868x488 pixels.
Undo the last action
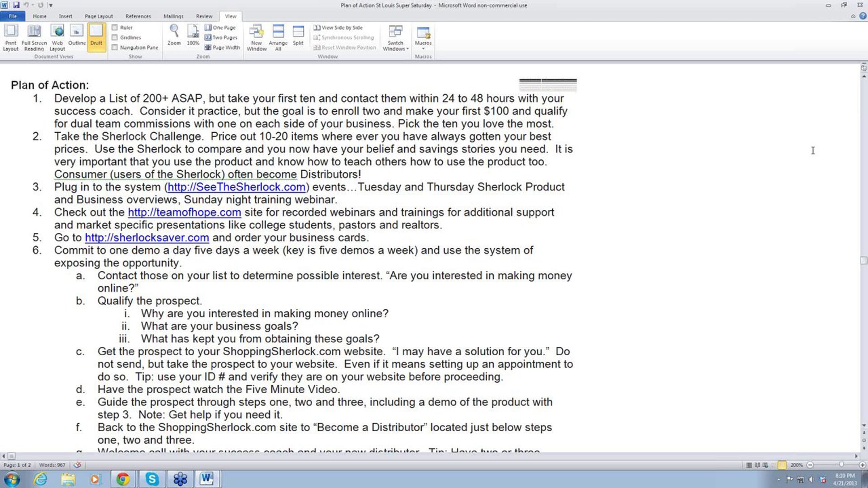26,5
